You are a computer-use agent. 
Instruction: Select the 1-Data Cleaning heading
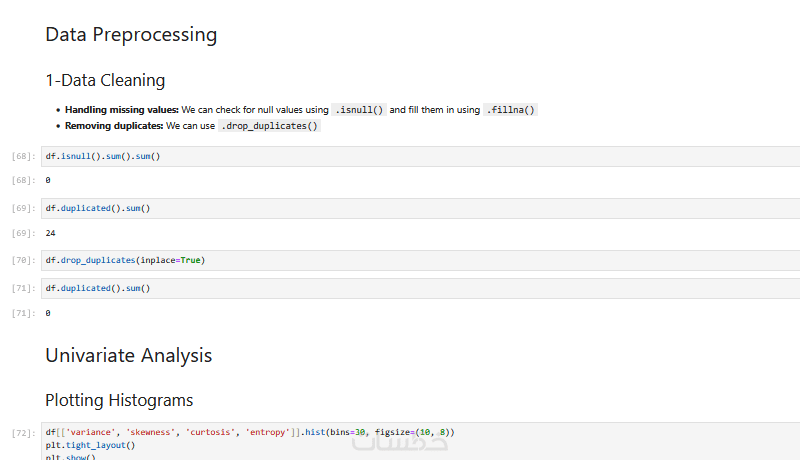pos(105,80)
